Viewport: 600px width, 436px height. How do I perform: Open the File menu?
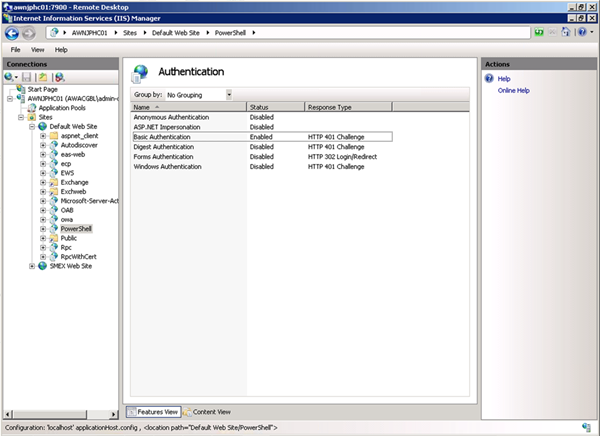click(x=15, y=50)
